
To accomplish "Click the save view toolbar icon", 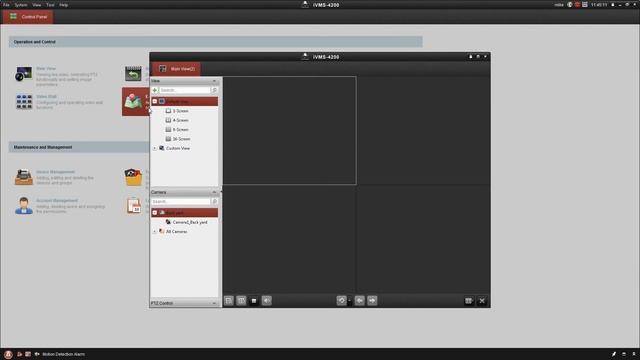I will click(229, 301).
